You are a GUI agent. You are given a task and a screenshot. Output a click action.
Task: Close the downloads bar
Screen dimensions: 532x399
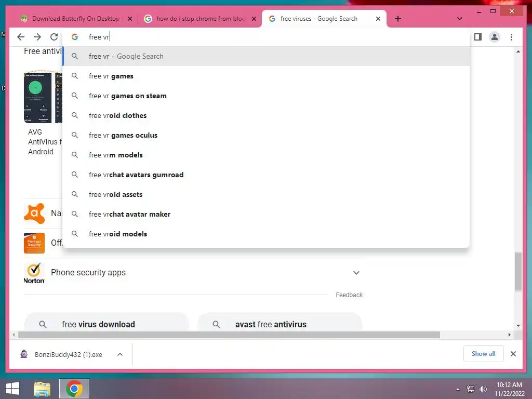pos(513,354)
